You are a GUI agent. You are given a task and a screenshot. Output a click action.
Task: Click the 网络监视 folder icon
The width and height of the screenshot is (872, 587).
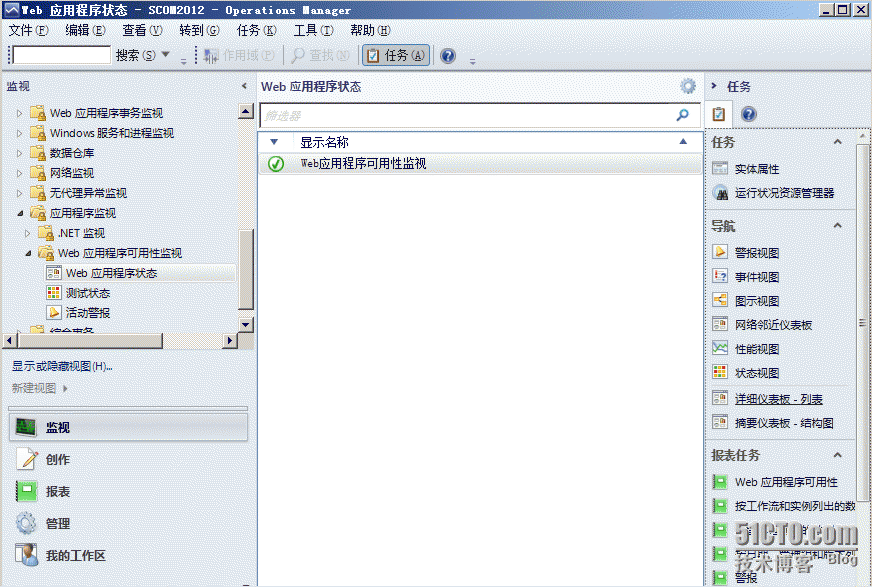coord(38,173)
